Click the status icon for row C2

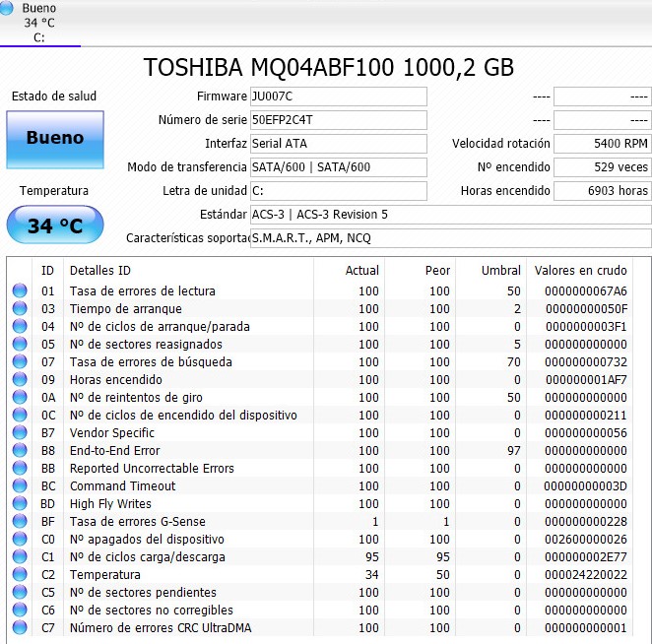tap(20, 574)
